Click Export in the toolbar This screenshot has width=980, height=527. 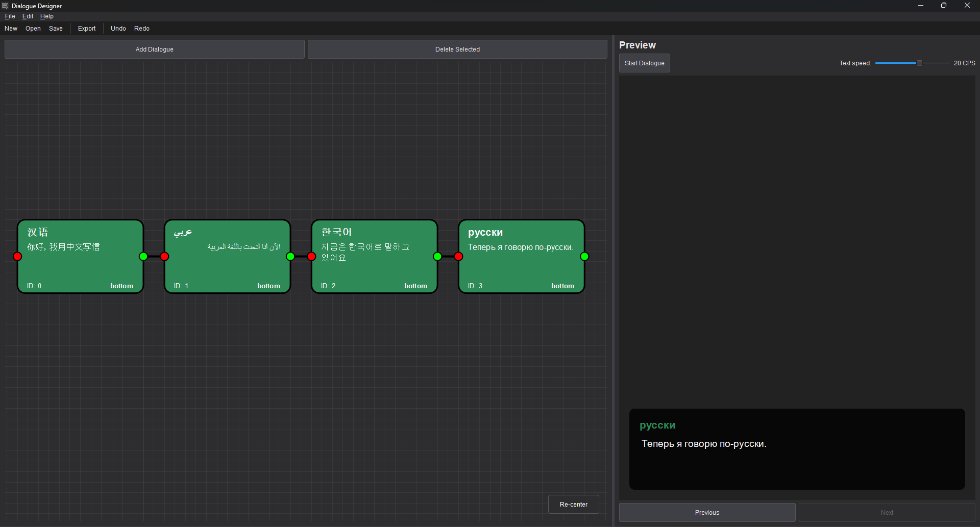coord(86,28)
